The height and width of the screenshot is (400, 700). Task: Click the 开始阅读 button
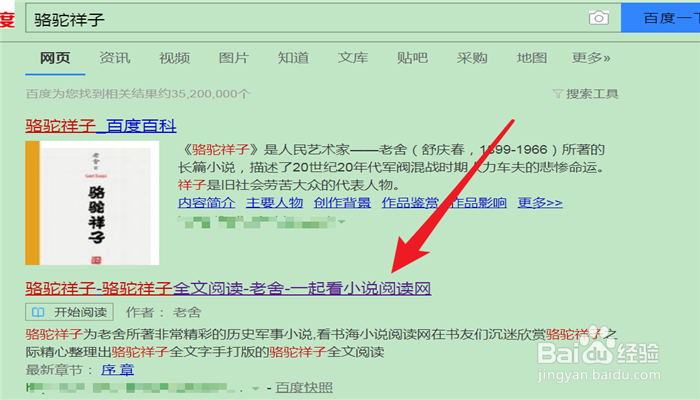click(69, 312)
